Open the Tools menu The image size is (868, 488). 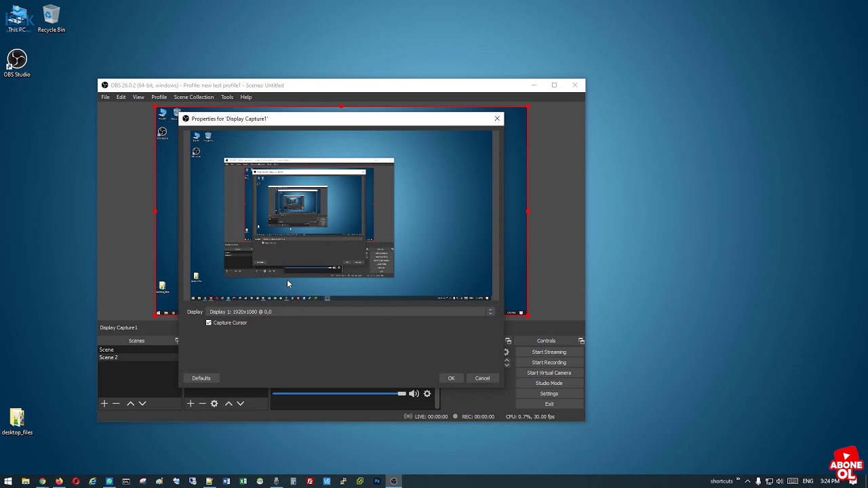pyautogui.click(x=227, y=97)
